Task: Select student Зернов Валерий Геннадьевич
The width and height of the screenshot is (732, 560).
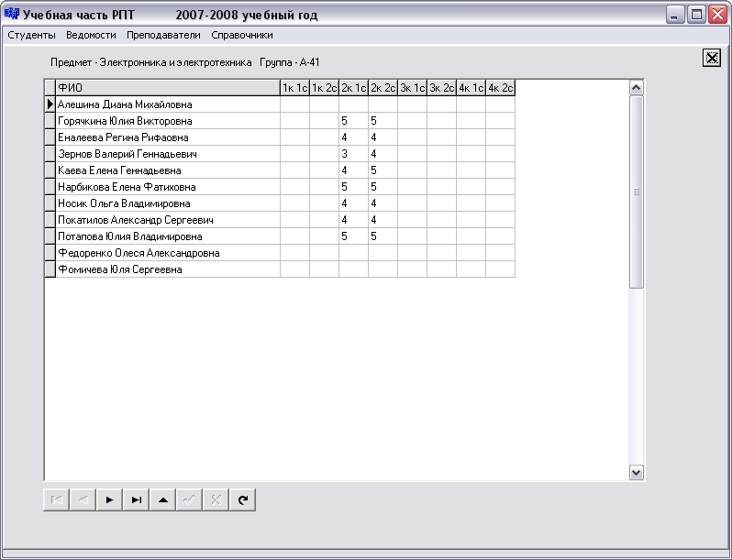Action: click(168, 154)
